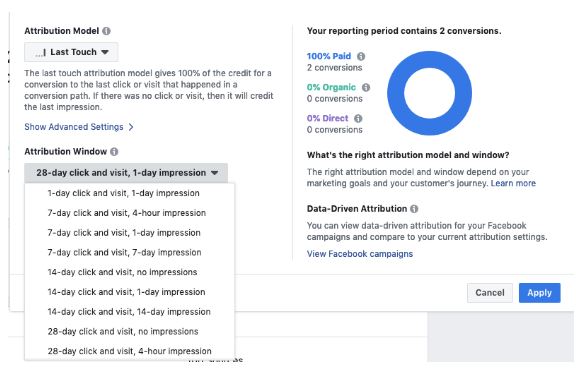Click info icon next to Attribution Window
576x371 pixels.
click(x=114, y=152)
